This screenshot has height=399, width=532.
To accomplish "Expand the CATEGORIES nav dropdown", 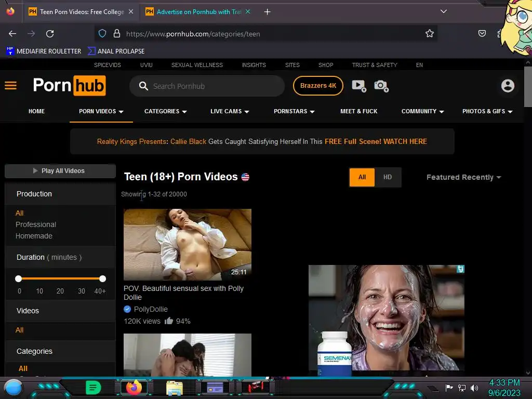I will [166, 111].
